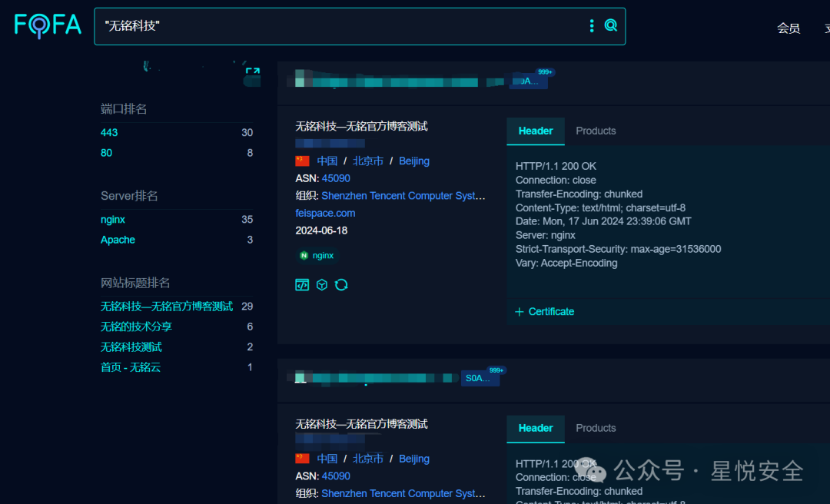Viewport: 830px width, 504px height.
Task: Click Beijing link in second result
Action: click(414, 459)
